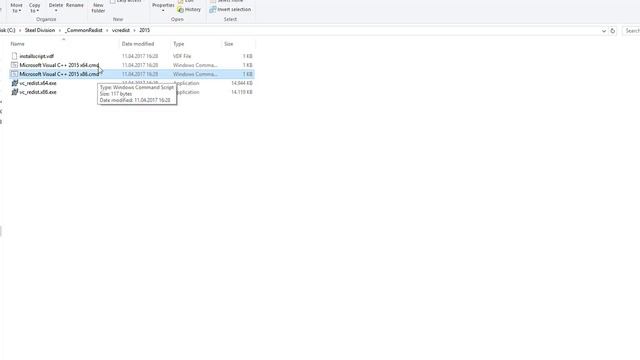Create a New folder from the ribbon

pyautogui.click(x=98, y=8)
